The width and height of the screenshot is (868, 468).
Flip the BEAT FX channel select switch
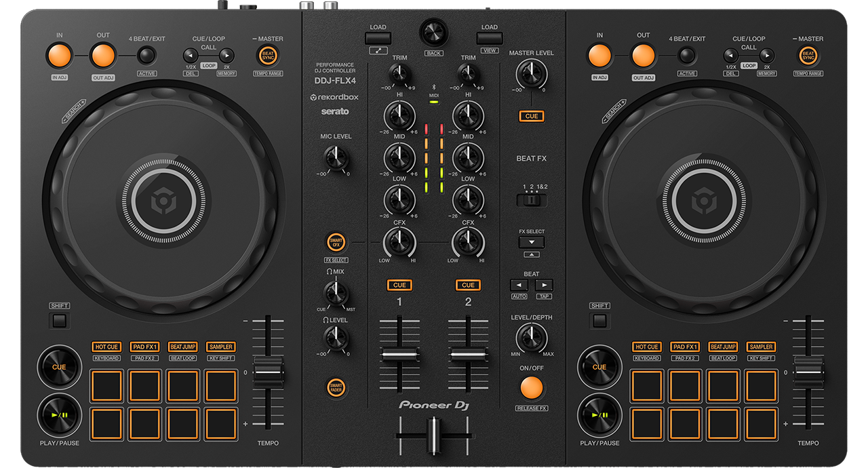[532, 201]
